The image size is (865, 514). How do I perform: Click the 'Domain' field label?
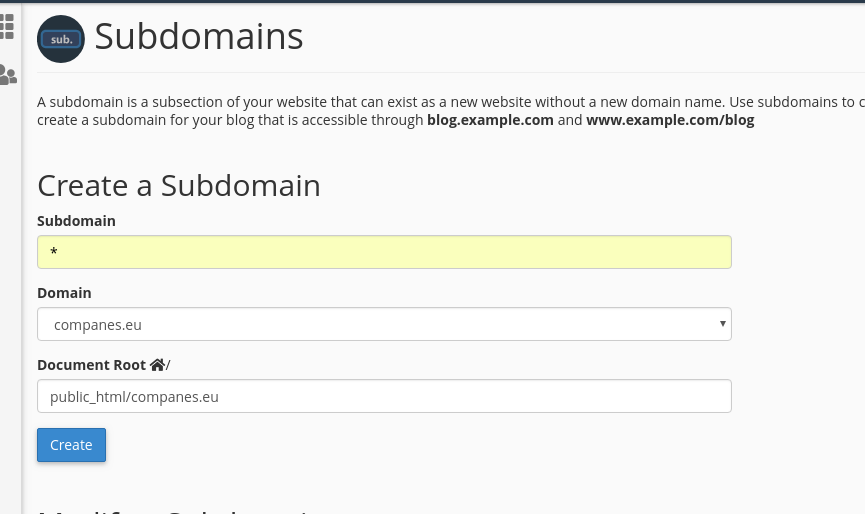[64, 293]
